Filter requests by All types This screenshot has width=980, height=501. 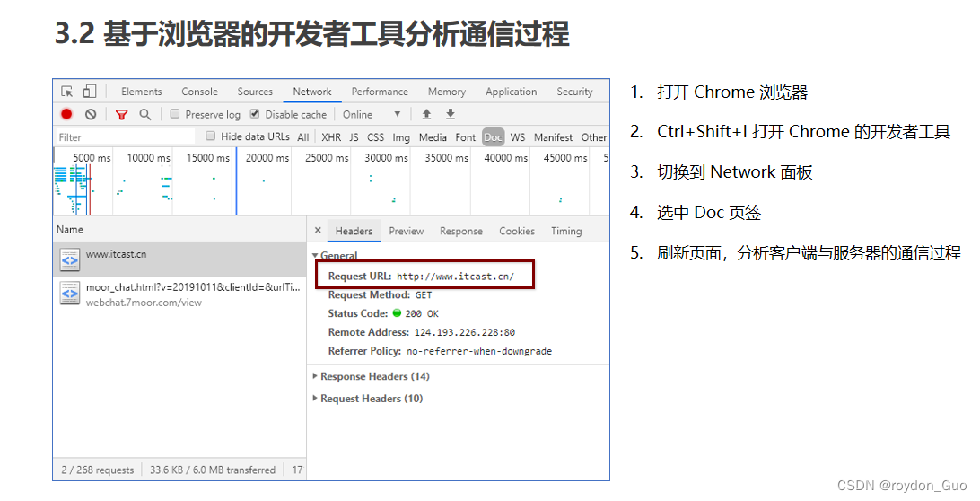tap(303, 137)
